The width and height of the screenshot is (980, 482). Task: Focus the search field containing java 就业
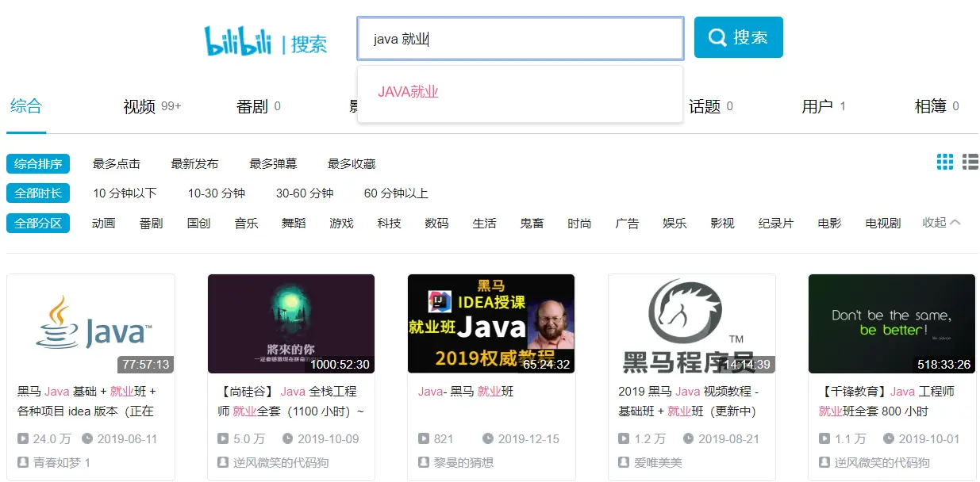click(x=520, y=39)
